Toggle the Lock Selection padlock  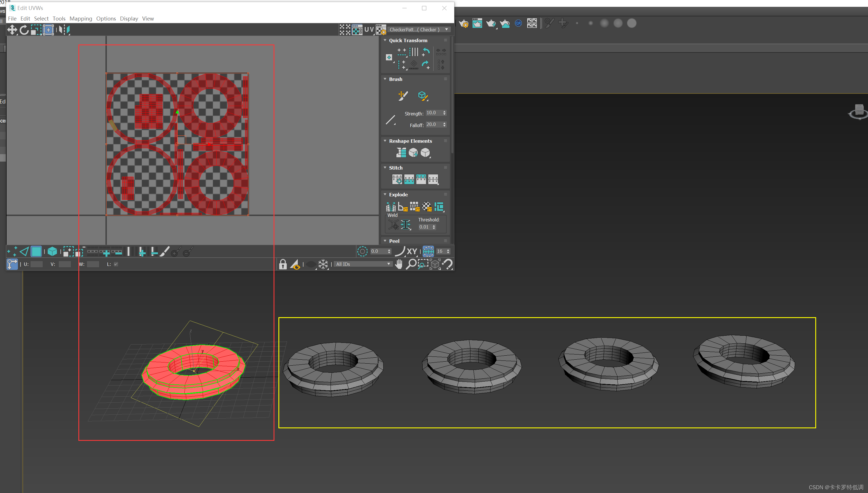click(283, 264)
